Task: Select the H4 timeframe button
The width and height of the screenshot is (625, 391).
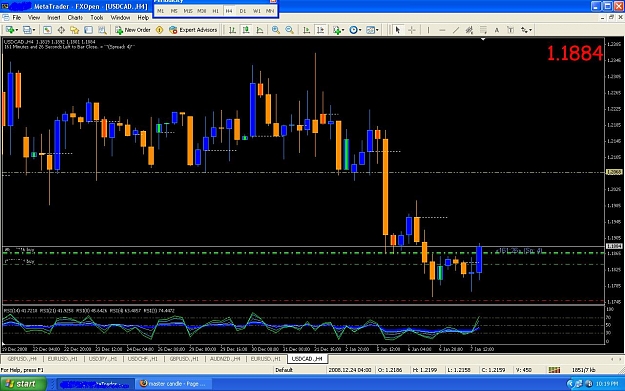Action: [x=229, y=11]
